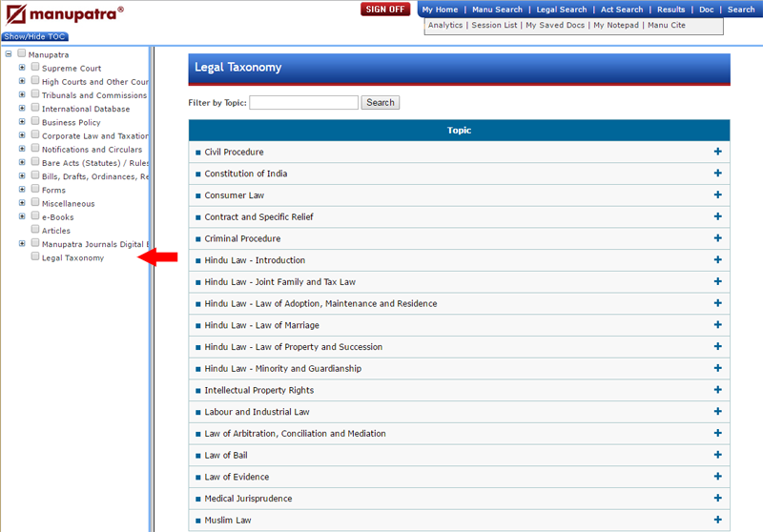Open the Law of Evidence topic

237,477
